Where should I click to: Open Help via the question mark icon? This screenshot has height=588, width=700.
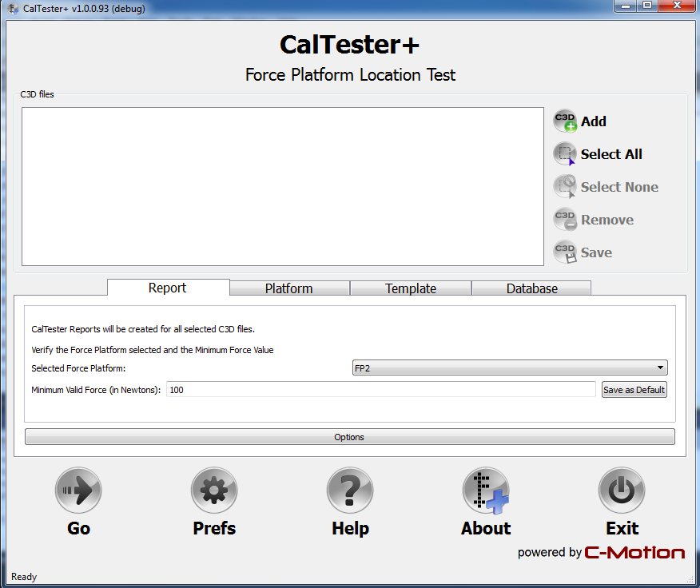click(350, 491)
